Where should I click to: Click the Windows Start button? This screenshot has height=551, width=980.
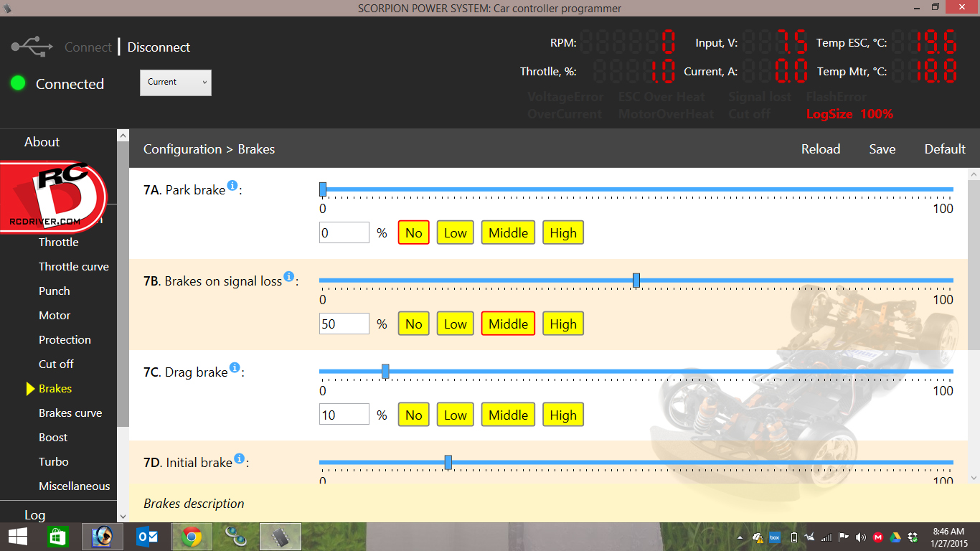(17, 537)
